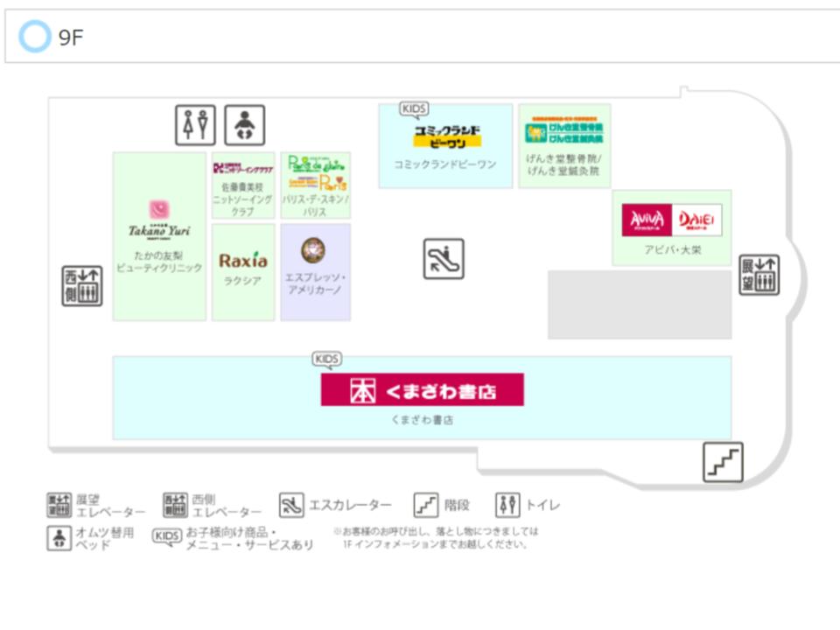Click the legend toilet icon

point(507,505)
